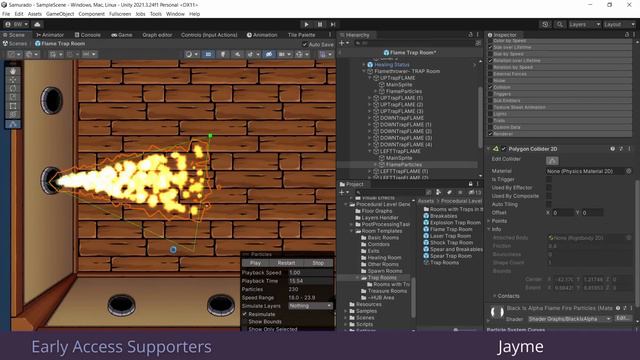This screenshot has height=360, width=640.
Task: Open Simulate Layers dropdown
Action: click(x=310, y=306)
